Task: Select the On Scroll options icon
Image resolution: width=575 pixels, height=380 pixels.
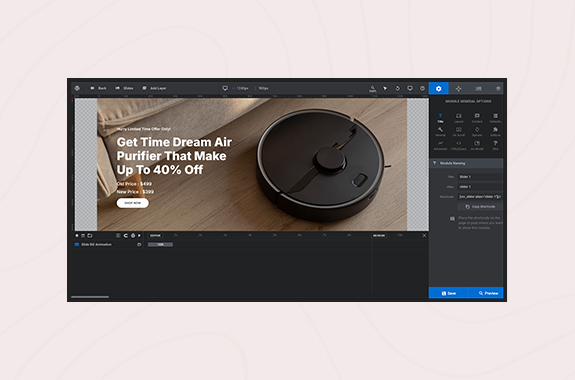Action: (459, 131)
